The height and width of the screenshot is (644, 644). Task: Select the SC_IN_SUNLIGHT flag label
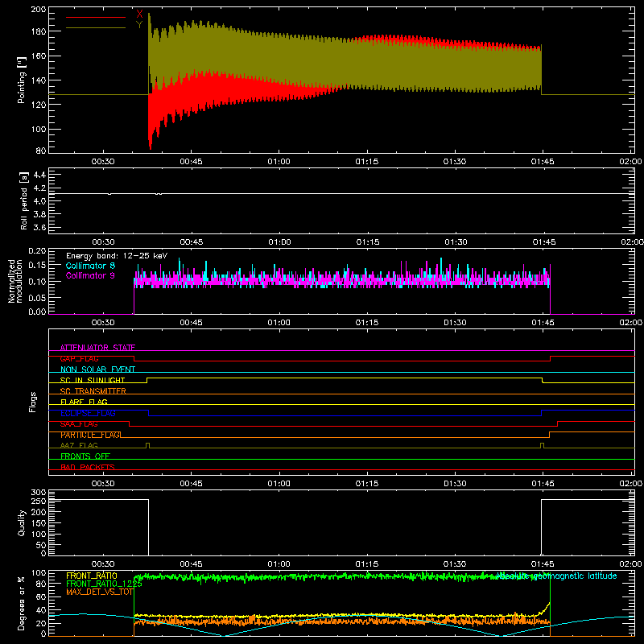point(93,380)
